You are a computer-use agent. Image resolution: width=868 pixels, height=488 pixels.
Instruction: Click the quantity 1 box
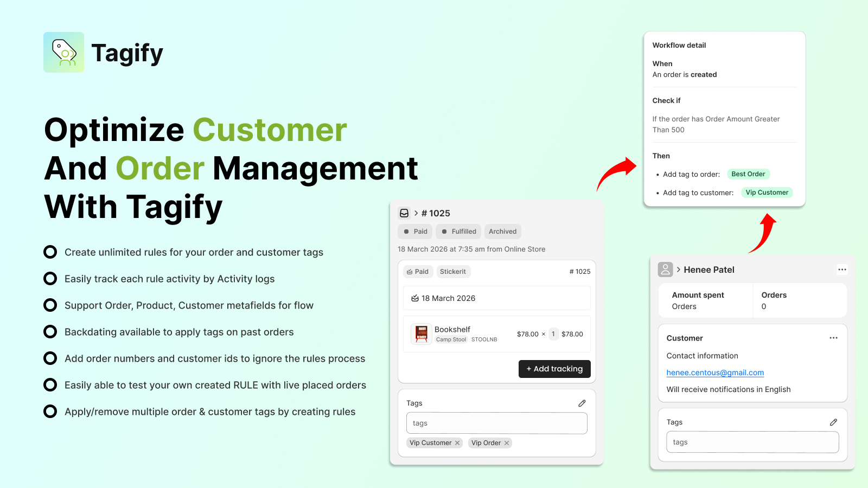click(553, 334)
